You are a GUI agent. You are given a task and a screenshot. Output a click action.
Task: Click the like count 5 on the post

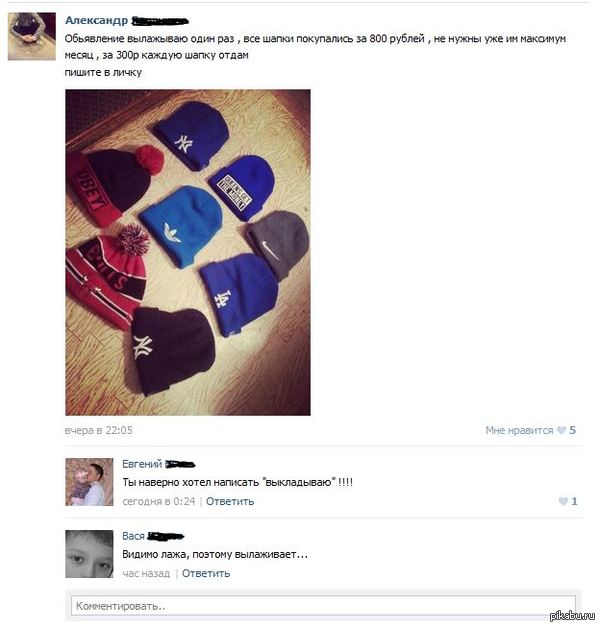(572, 430)
